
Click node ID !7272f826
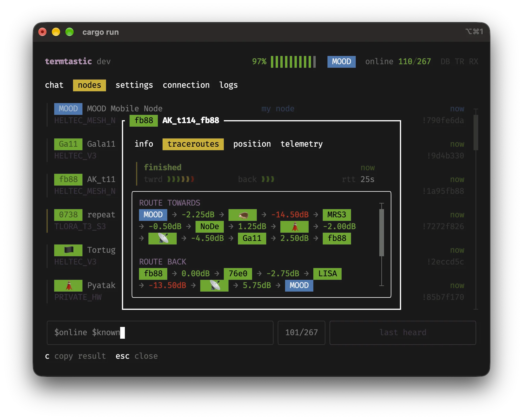443,226
